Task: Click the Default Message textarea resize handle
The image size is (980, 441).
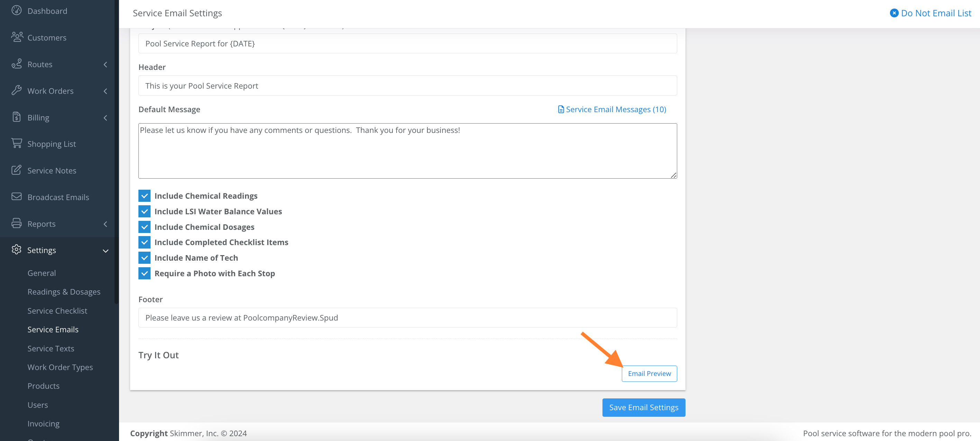Action: point(673,175)
